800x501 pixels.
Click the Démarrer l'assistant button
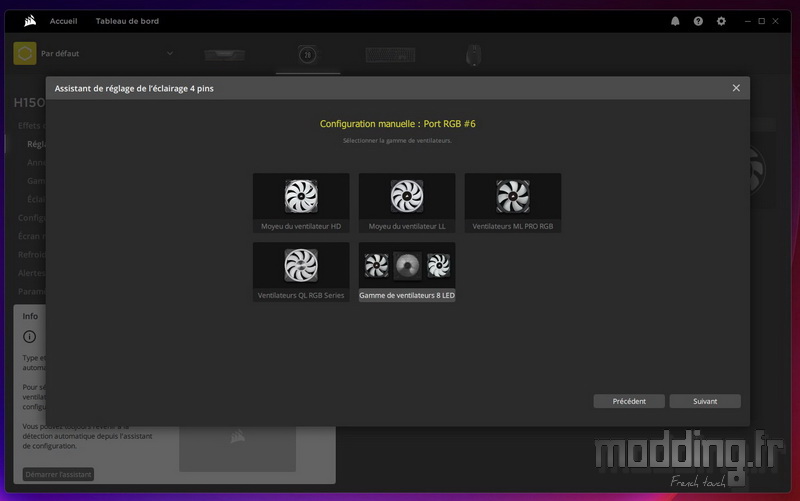click(x=58, y=474)
